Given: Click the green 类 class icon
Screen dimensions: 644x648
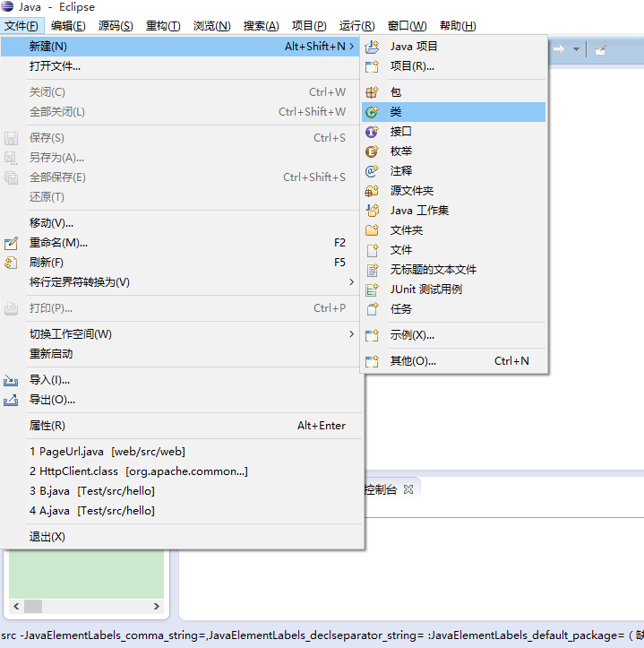Looking at the screenshot, I should click(x=372, y=112).
